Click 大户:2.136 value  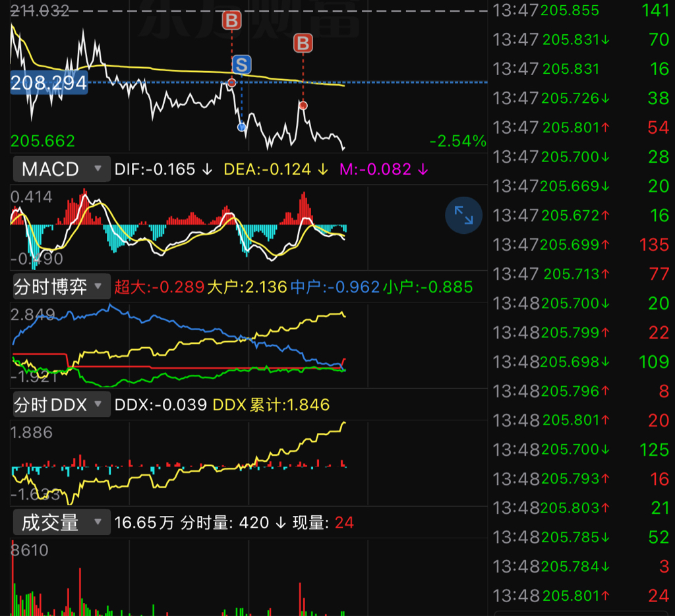(x=247, y=287)
